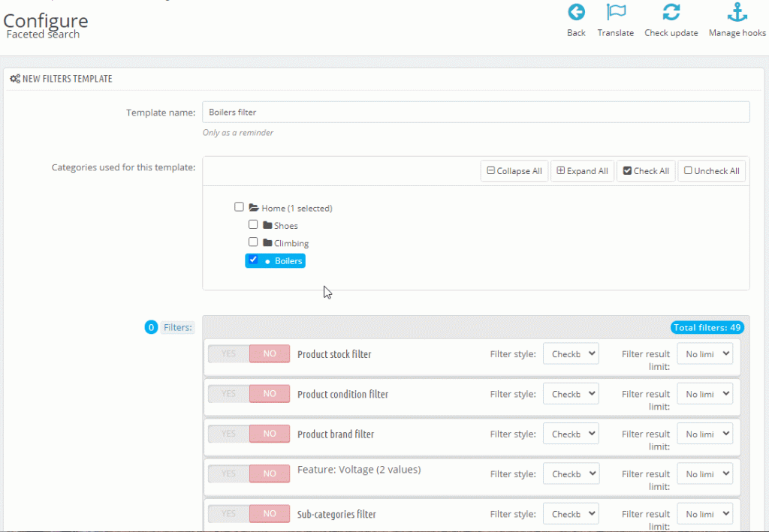Click the Back navigation icon
The height and width of the screenshot is (532, 769).
tap(576, 12)
